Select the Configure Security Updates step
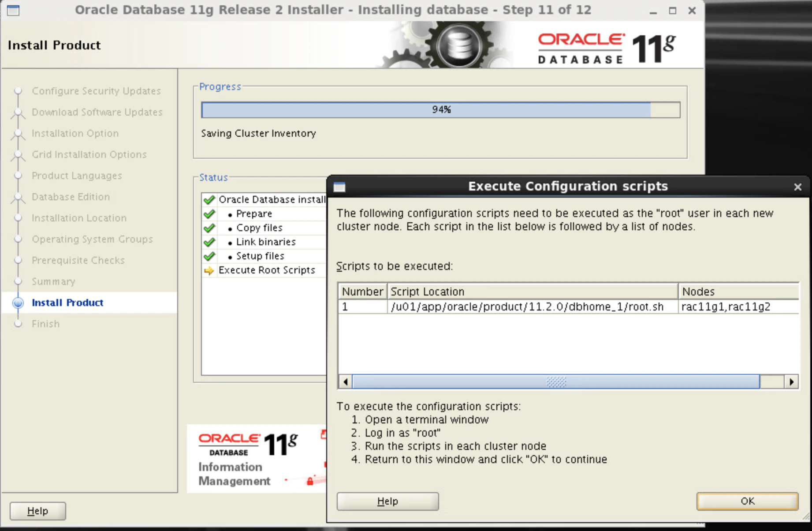Viewport: 812px width, 531px height. [96, 91]
